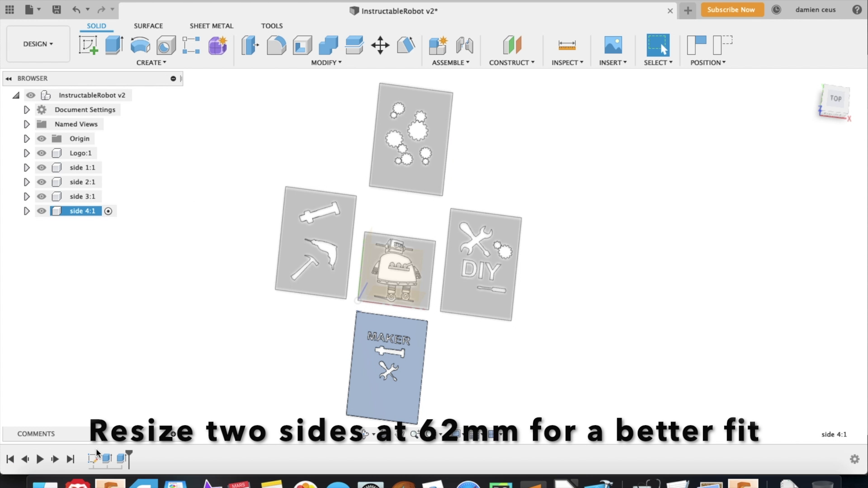Screen dimensions: 868x488
Task: Open the Measure tool under Inspect
Action: pyautogui.click(x=566, y=44)
